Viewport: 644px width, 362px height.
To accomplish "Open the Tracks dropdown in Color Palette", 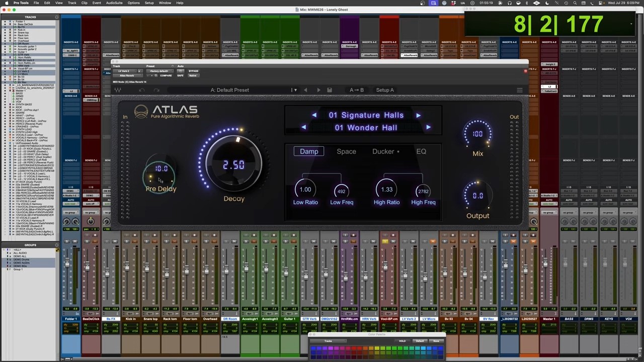I will [328, 341].
